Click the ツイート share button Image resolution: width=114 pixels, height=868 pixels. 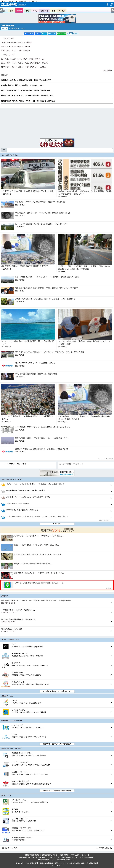point(52,34)
